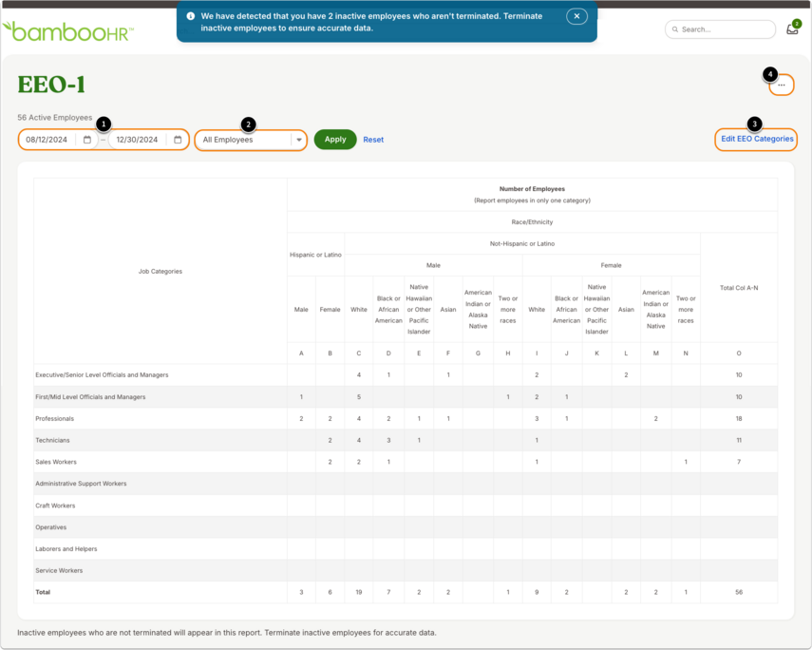Screen dimensions: 812x650
Task: Click the Executive/Senior Level Officials row
Action: coord(406,374)
